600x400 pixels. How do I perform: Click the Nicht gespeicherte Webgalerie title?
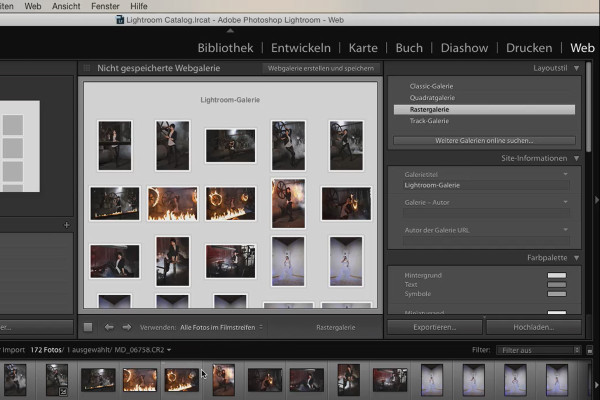point(158,68)
